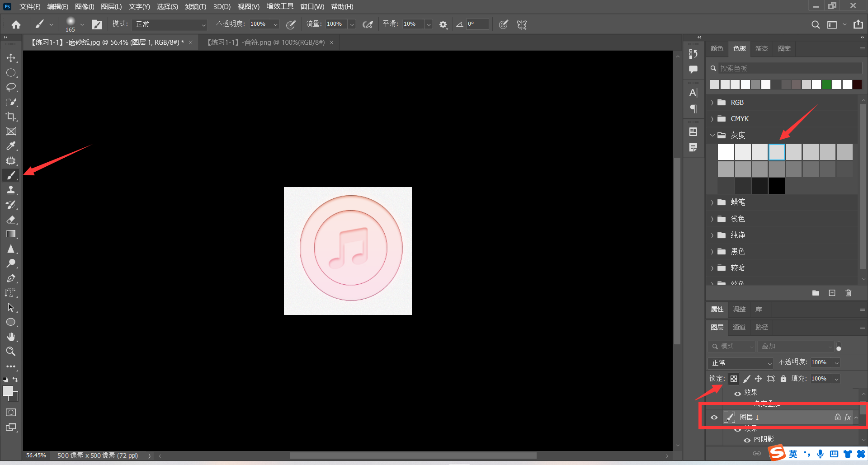Open the 文件(F) menu

30,7
